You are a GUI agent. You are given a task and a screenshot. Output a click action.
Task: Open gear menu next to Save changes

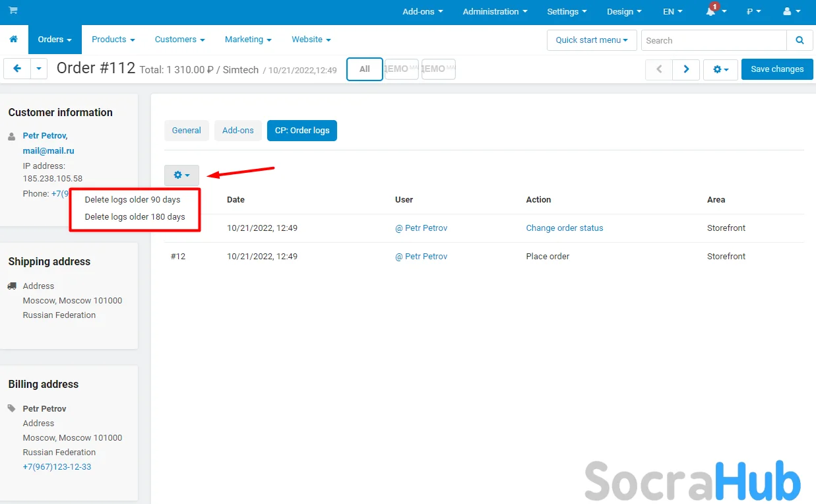[720, 69]
